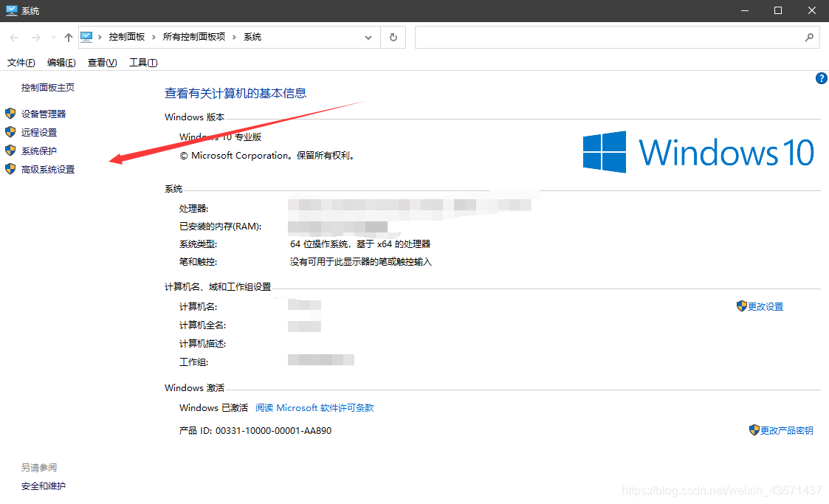Click the System window title icon
This screenshot has width=829, height=504.
[x=12, y=10]
